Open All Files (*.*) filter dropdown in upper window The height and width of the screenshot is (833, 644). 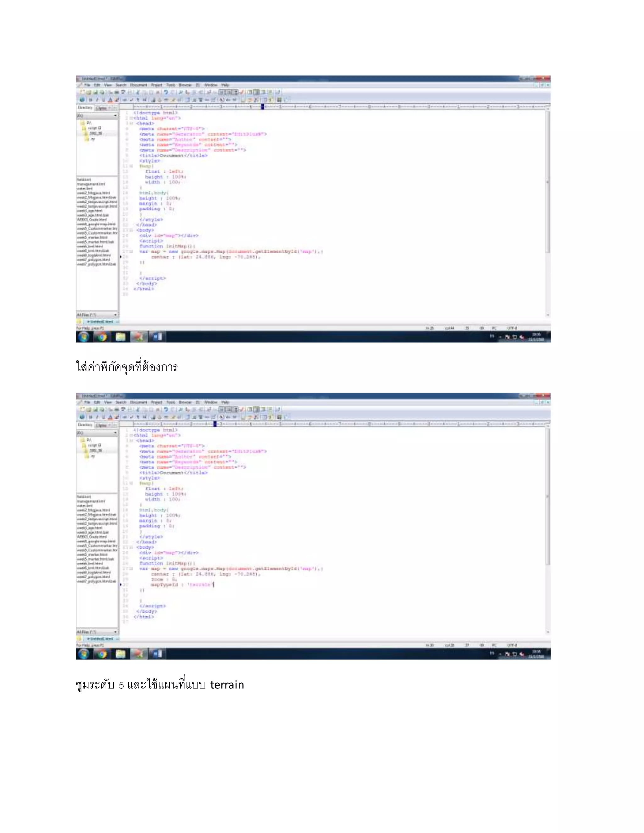coord(115,315)
